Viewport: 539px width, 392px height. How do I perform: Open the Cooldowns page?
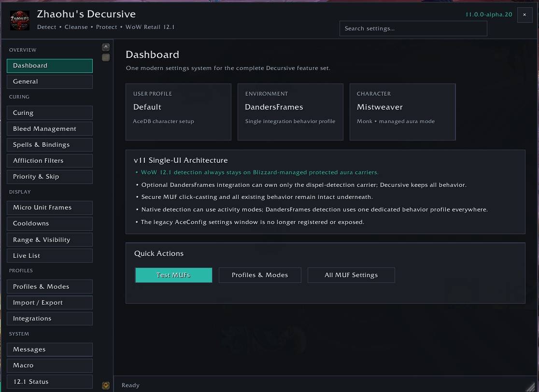pyautogui.click(x=49, y=224)
